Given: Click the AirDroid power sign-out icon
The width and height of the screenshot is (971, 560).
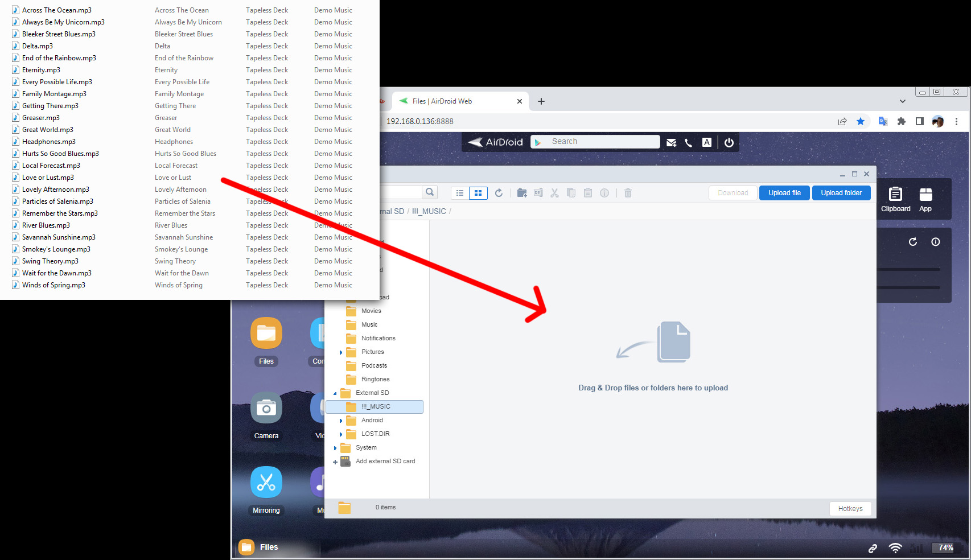Looking at the screenshot, I should 729,142.
